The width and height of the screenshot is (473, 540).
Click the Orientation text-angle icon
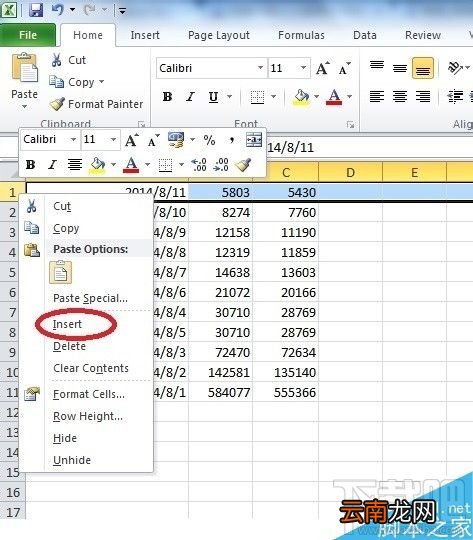455,68
